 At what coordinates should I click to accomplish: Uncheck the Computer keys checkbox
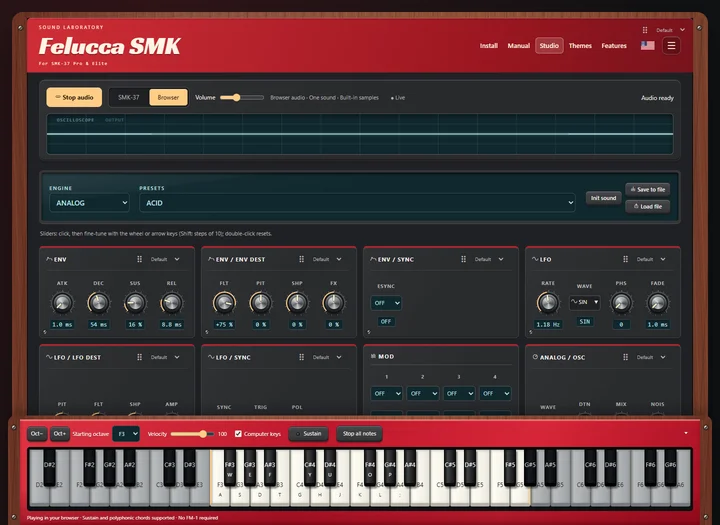(x=238, y=434)
